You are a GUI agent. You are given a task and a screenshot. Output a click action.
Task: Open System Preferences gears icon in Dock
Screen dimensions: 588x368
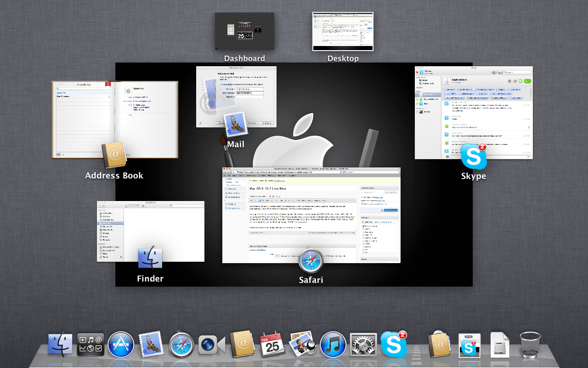coord(363,345)
